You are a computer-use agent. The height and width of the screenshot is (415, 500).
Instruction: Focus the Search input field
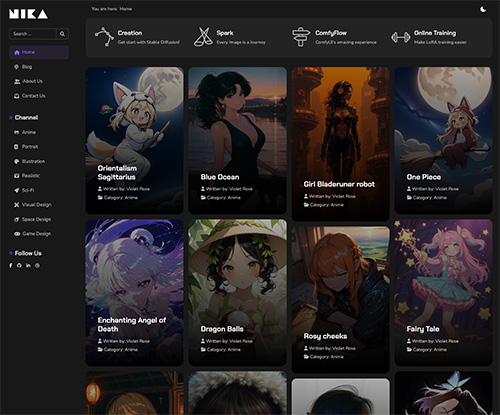tap(33, 34)
